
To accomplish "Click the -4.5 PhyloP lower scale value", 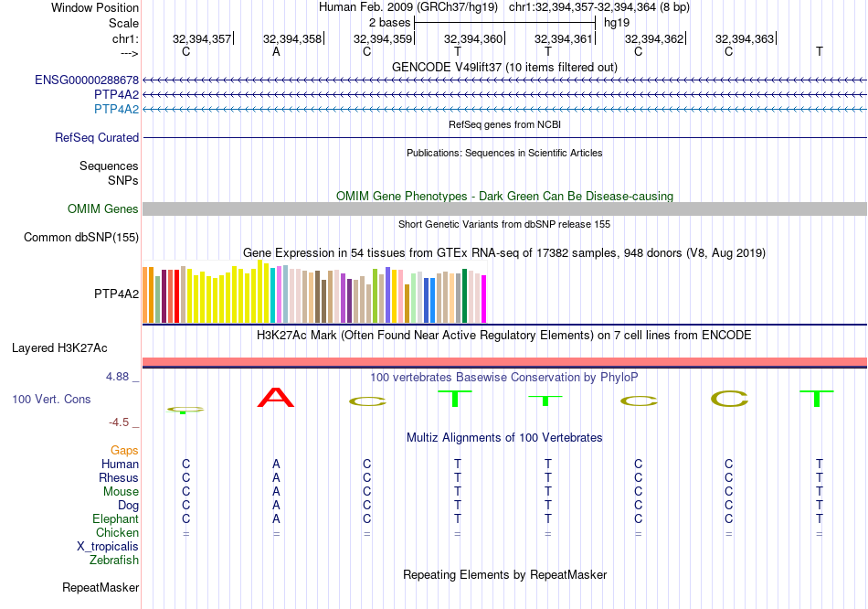I will pos(119,422).
